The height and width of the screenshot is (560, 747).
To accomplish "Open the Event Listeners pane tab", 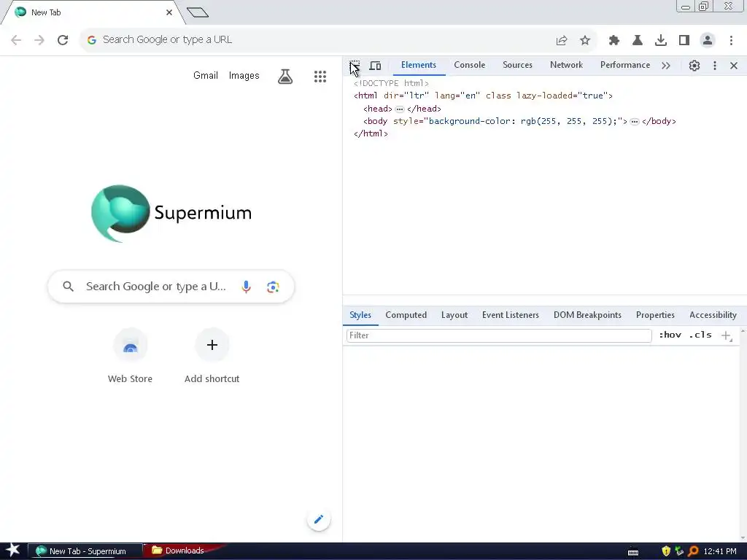I will (510, 315).
